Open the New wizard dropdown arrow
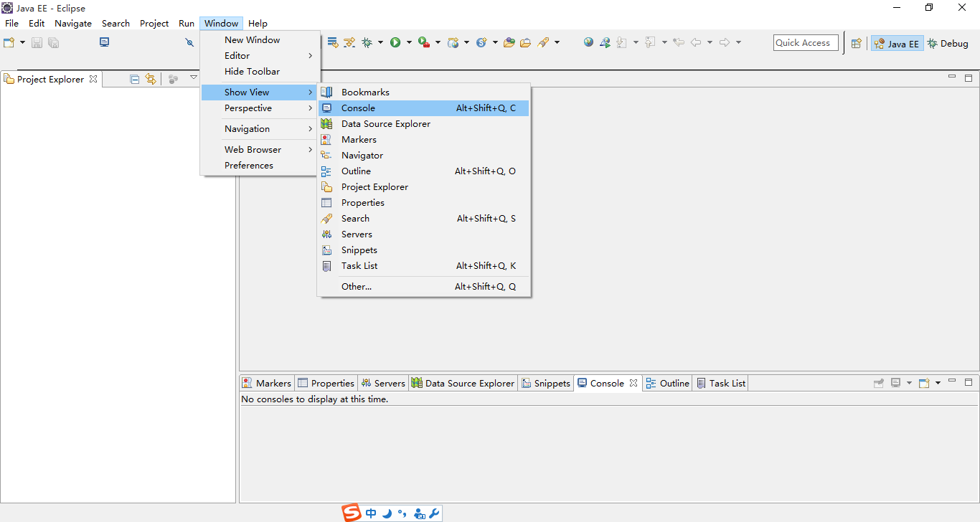This screenshot has width=980, height=522. click(x=22, y=43)
